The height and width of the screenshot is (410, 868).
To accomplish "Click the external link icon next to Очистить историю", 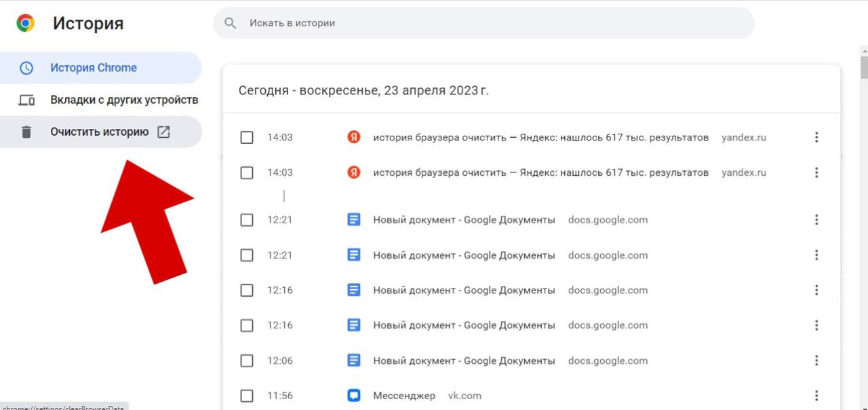I will point(163,132).
